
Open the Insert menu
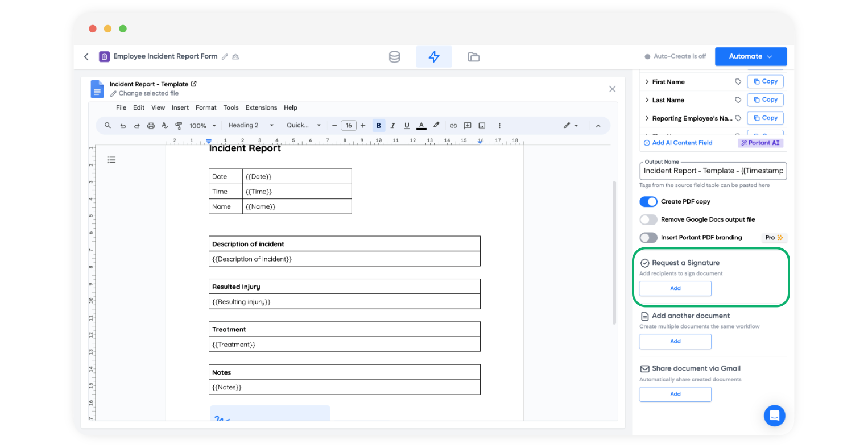(180, 107)
